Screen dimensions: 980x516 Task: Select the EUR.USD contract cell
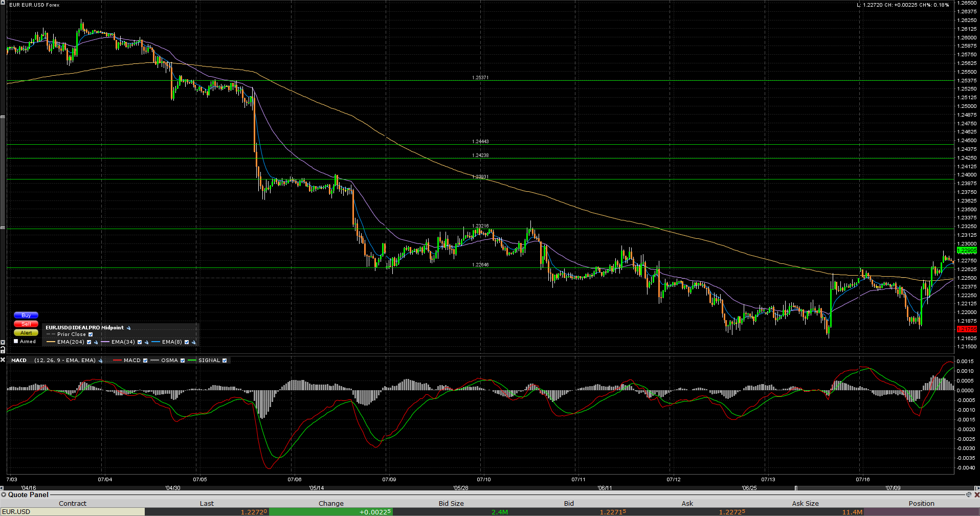point(73,512)
